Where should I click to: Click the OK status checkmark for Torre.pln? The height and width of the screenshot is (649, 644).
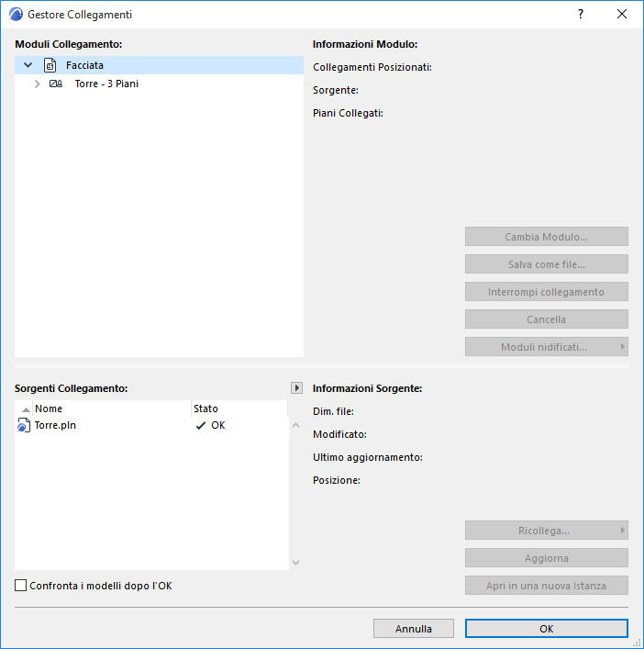pos(201,426)
